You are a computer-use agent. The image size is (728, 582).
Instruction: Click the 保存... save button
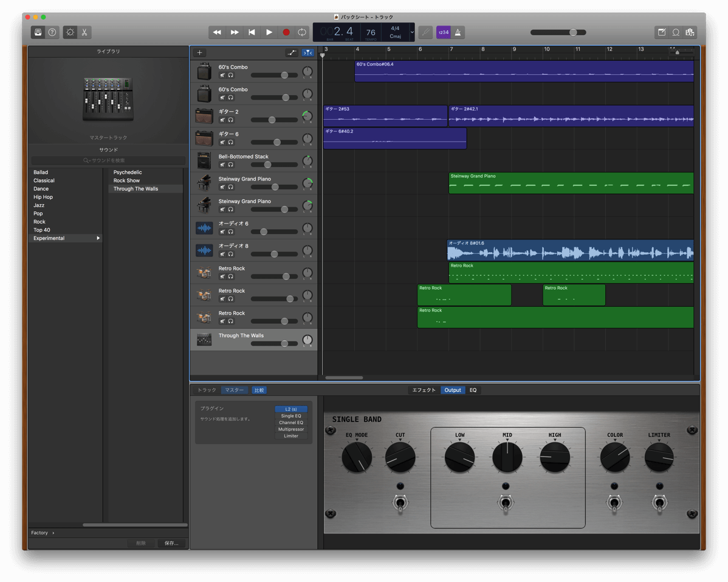(171, 543)
